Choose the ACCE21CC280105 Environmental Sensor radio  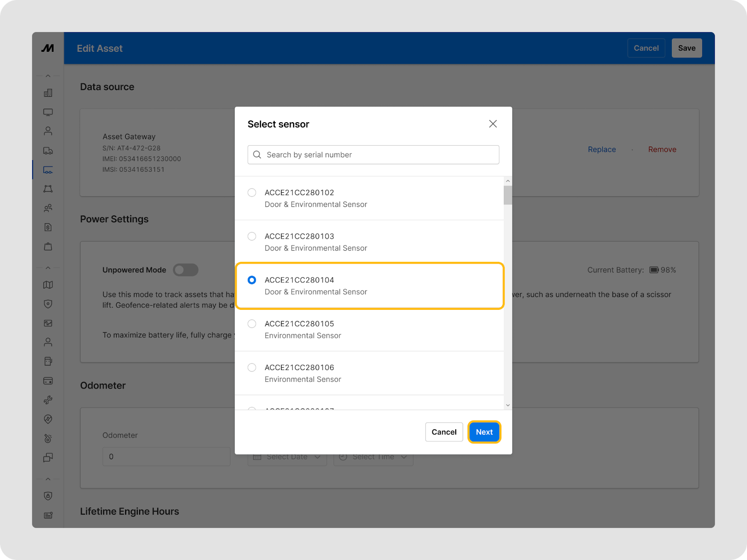(x=252, y=323)
